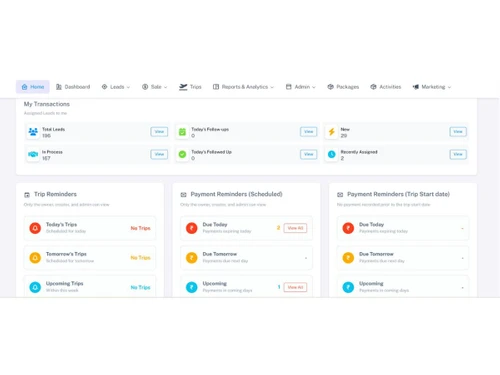
Task: Click the Home house icon
Action: [24, 87]
